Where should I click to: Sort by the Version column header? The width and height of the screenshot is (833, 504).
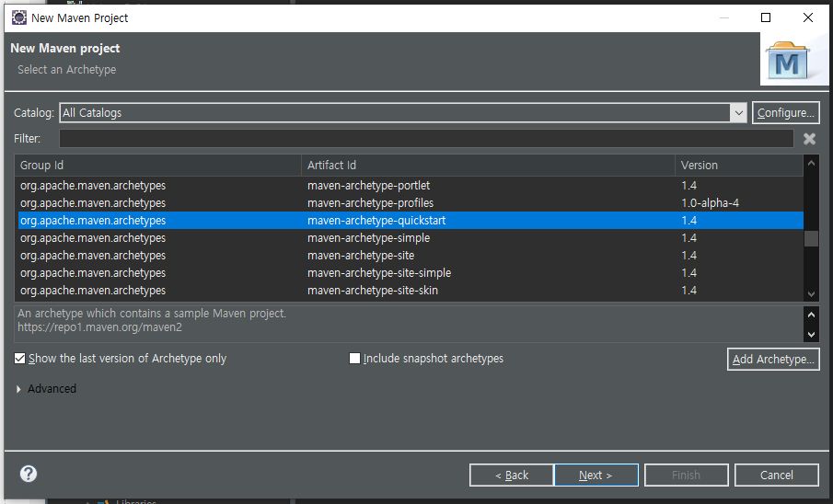point(739,166)
